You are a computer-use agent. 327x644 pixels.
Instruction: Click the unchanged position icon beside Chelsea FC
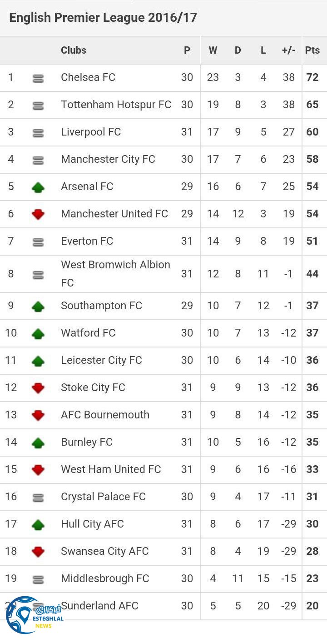(x=38, y=78)
